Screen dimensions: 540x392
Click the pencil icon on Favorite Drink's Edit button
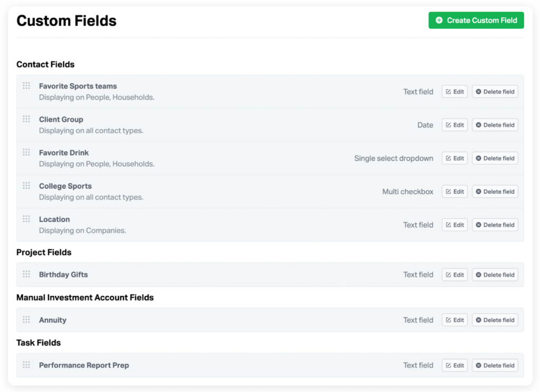pyautogui.click(x=448, y=158)
